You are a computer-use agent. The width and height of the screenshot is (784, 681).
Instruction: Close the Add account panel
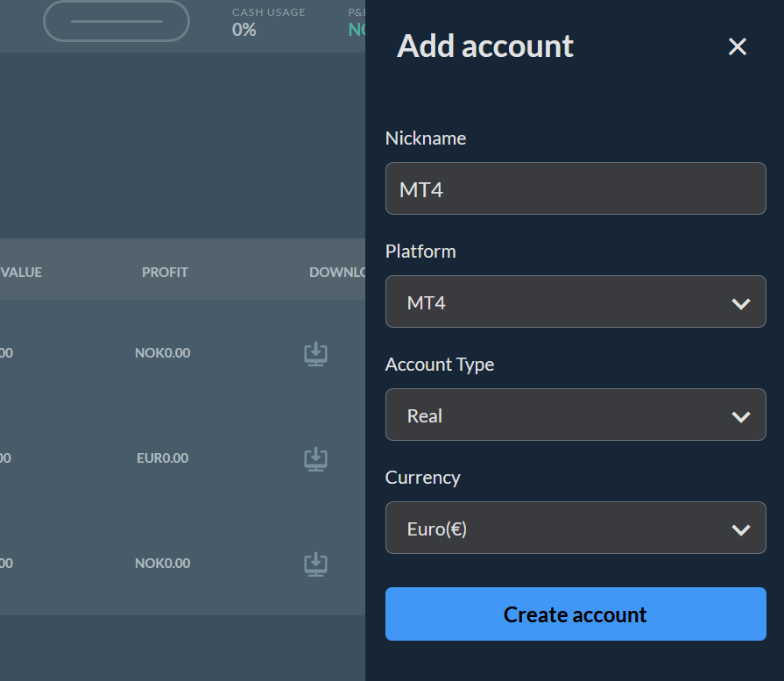click(x=737, y=46)
